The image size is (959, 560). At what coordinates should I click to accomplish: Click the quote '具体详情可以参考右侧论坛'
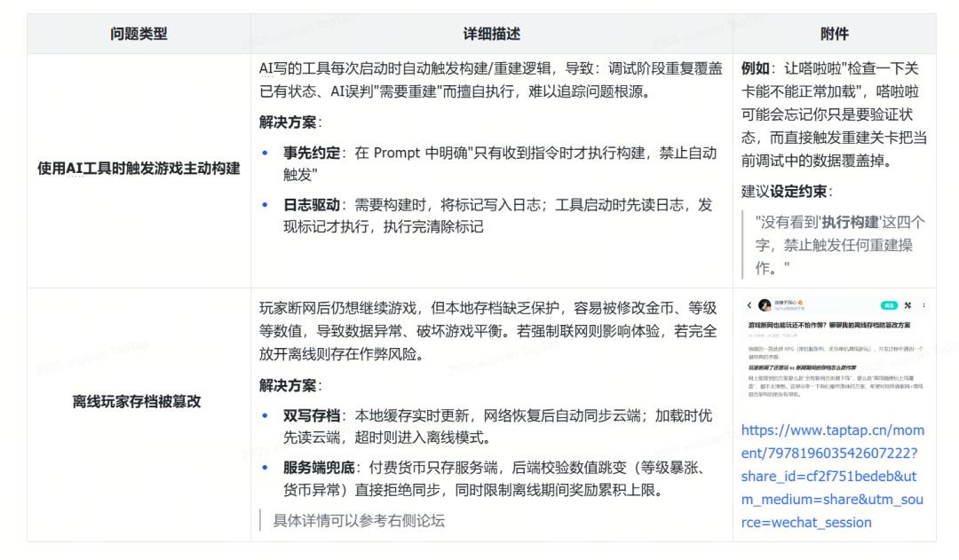(x=359, y=521)
